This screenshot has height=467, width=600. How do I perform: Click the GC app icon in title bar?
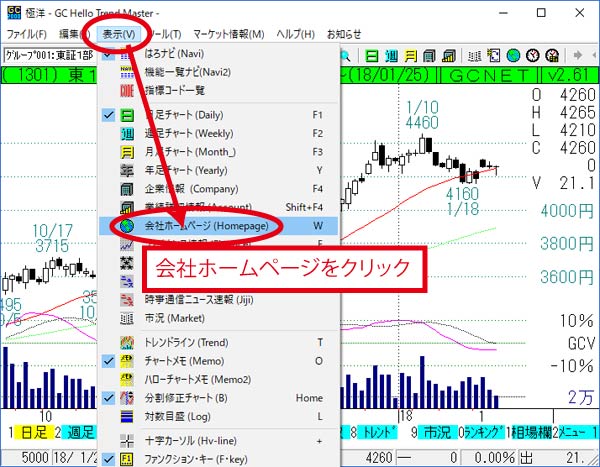[x=14, y=13]
